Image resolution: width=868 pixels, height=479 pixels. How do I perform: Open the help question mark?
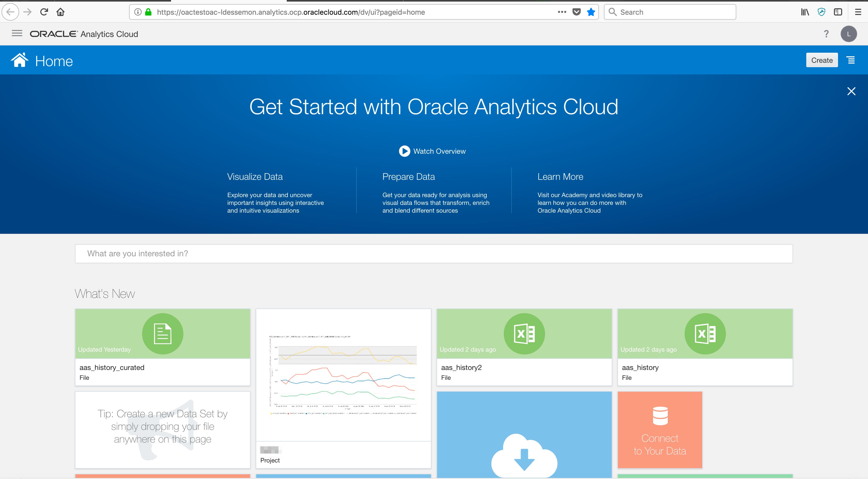826,34
